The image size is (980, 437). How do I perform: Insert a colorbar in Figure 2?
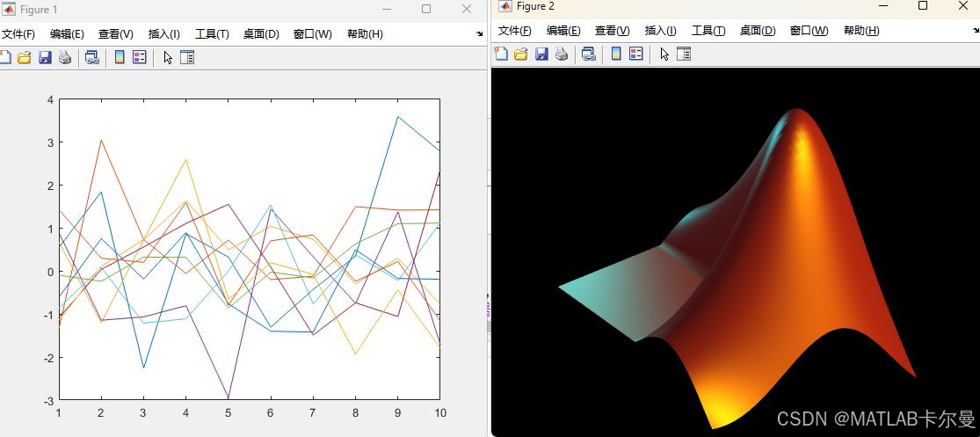click(x=616, y=54)
